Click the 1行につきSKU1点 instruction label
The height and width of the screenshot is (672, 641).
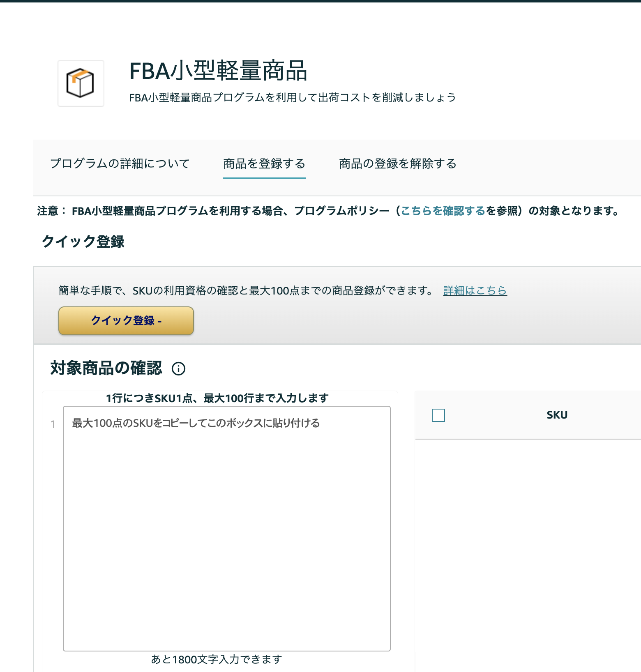coord(217,398)
